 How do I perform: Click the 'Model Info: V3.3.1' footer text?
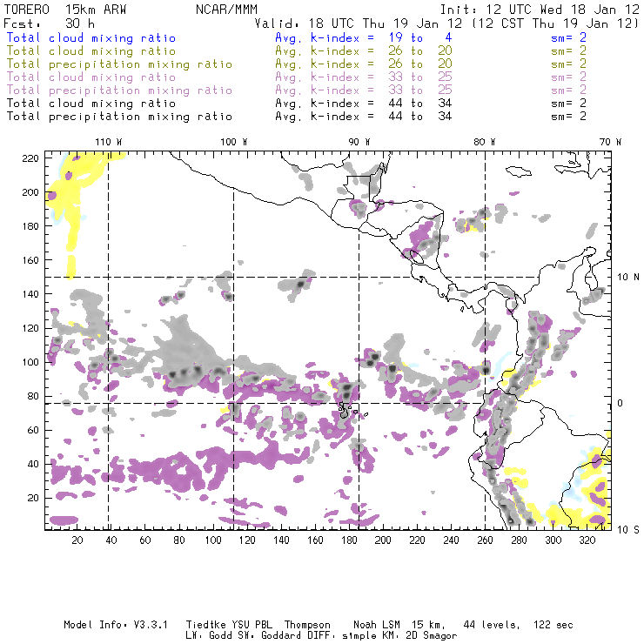tap(116, 625)
